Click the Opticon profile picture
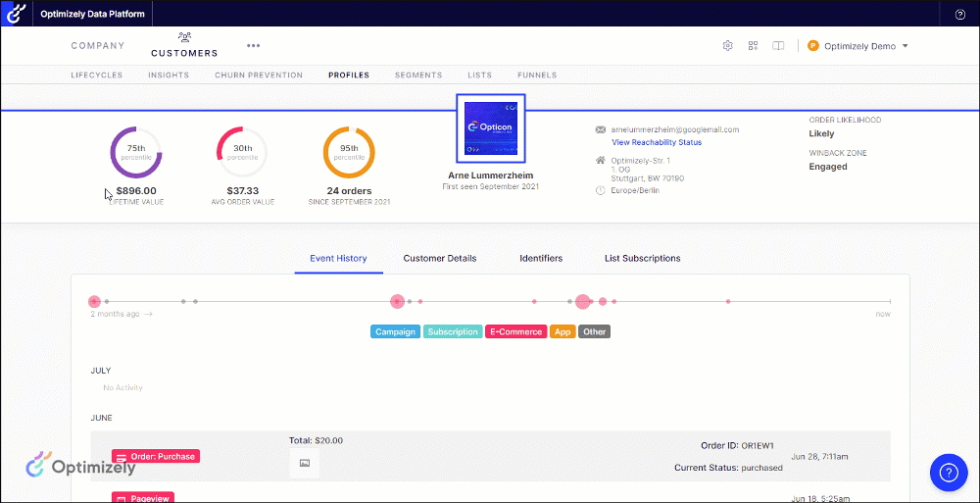The image size is (980, 503). (x=491, y=128)
